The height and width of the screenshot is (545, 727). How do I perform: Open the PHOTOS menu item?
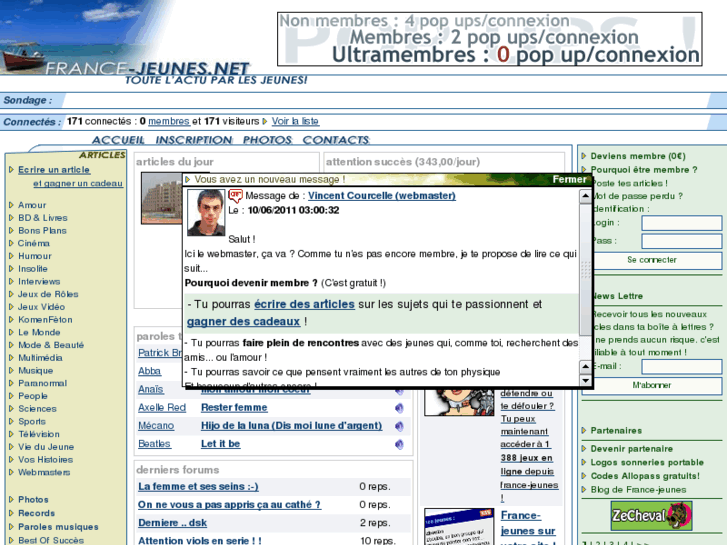pyautogui.click(x=267, y=140)
